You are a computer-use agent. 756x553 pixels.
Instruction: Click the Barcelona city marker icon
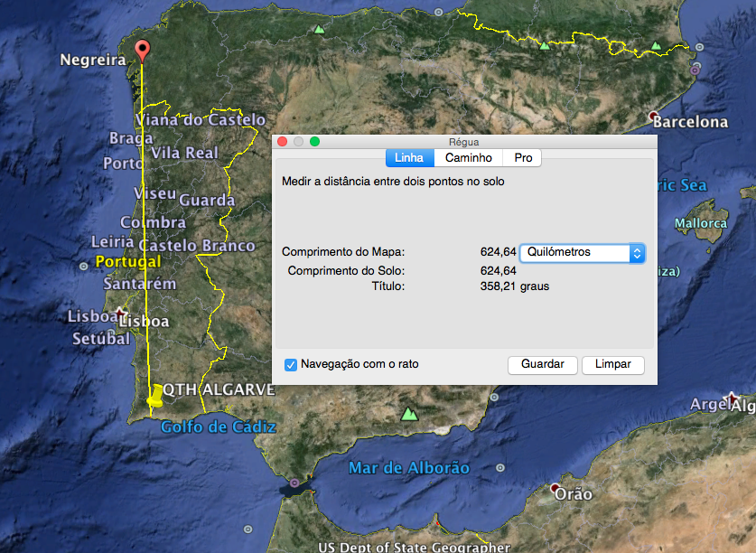[653, 116]
